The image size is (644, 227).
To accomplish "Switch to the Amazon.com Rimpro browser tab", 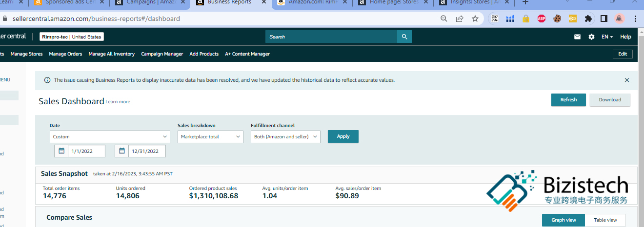I will click(x=312, y=2).
